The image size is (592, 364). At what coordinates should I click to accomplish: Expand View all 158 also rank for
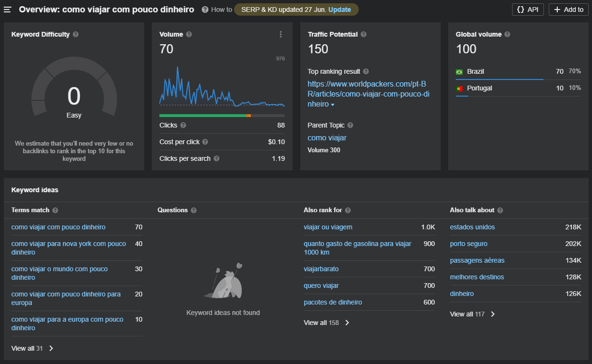[x=326, y=323]
